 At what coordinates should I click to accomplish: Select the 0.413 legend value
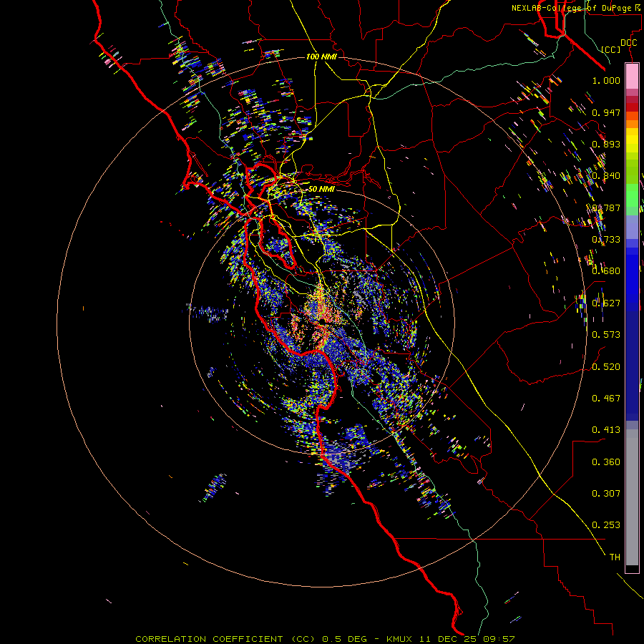(x=606, y=430)
